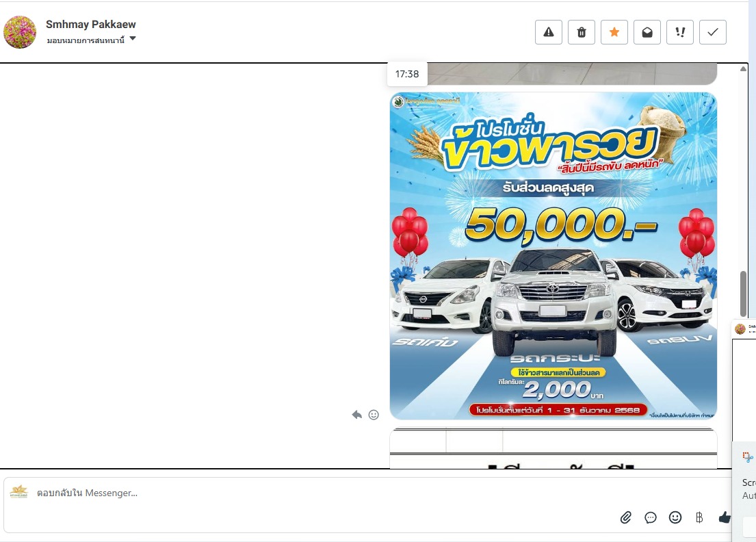Attach a file with the paperclip icon
This screenshot has width=756, height=542.
click(x=626, y=517)
